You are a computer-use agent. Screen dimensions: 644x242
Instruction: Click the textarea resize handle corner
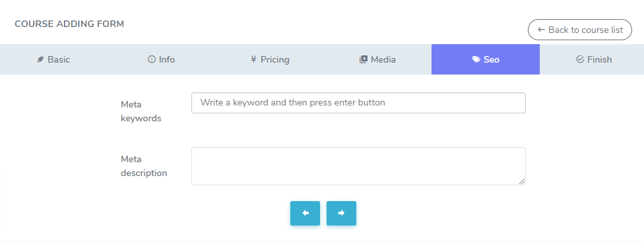click(x=522, y=181)
